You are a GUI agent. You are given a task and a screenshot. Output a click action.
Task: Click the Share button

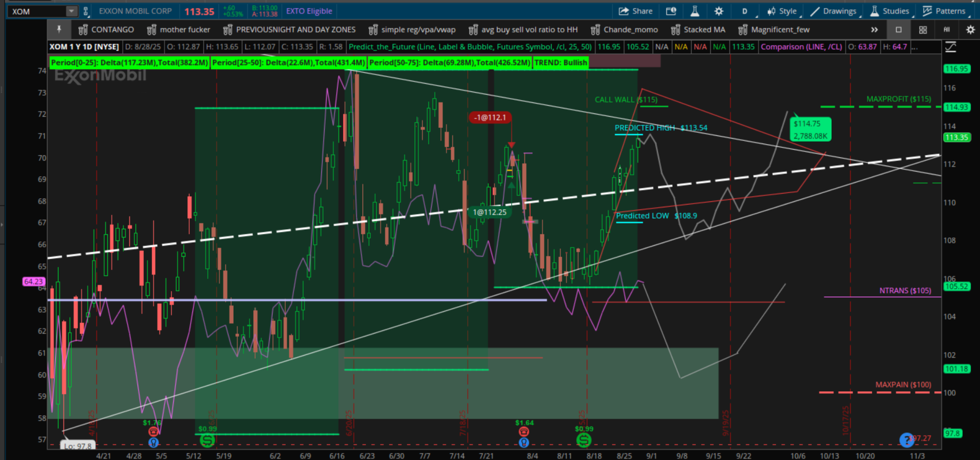click(x=635, y=11)
